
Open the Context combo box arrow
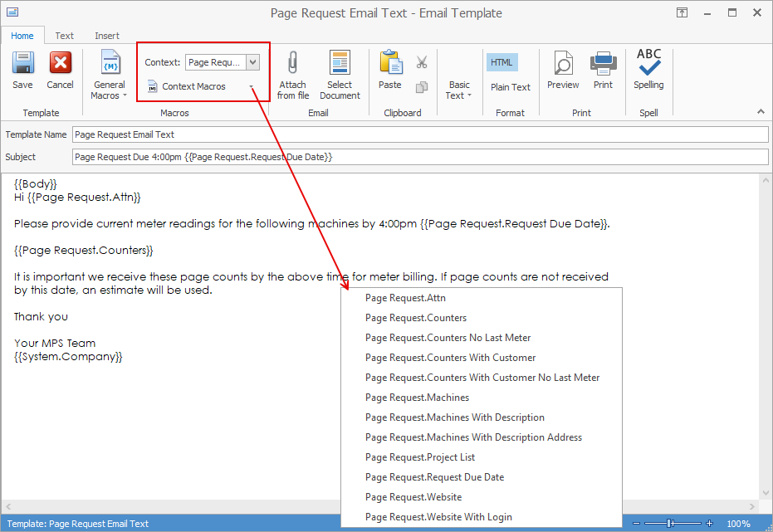tap(253, 62)
